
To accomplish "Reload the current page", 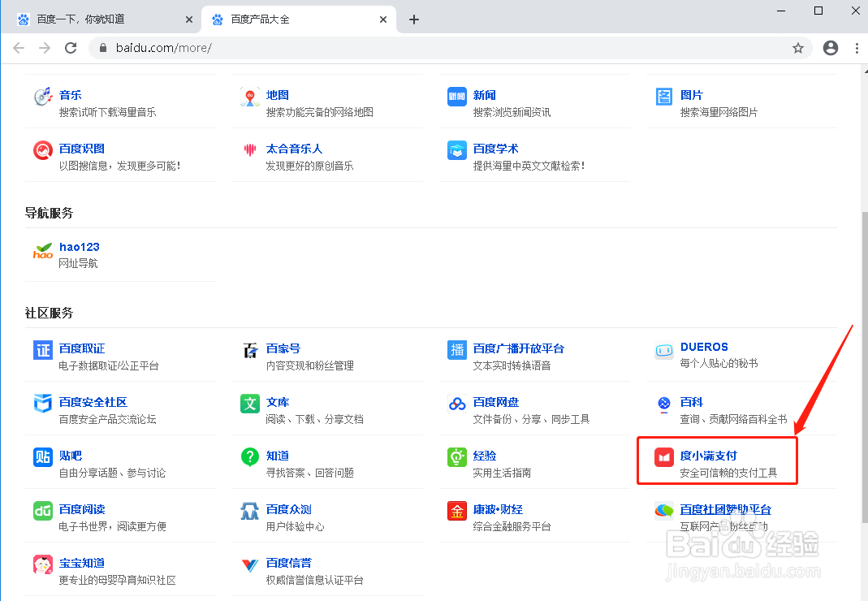I will coord(71,48).
